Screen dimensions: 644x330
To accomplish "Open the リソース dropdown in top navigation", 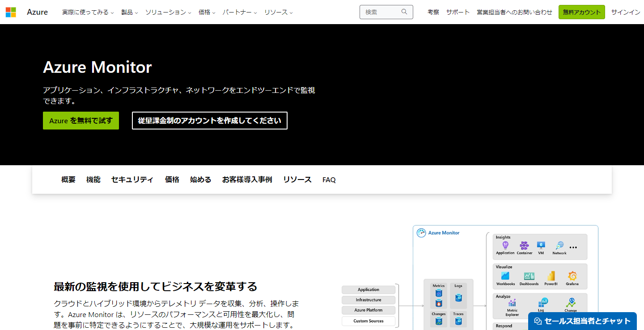I will pyautogui.click(x=278, y=12).
